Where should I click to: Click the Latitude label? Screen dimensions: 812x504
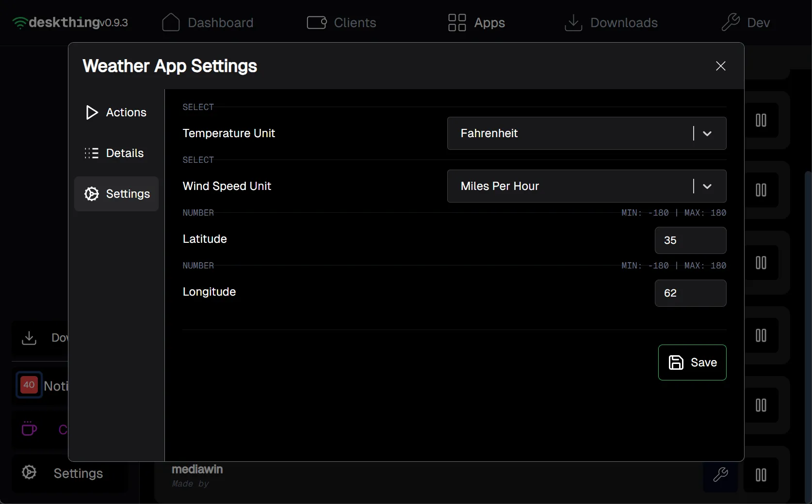click(205, 239)
